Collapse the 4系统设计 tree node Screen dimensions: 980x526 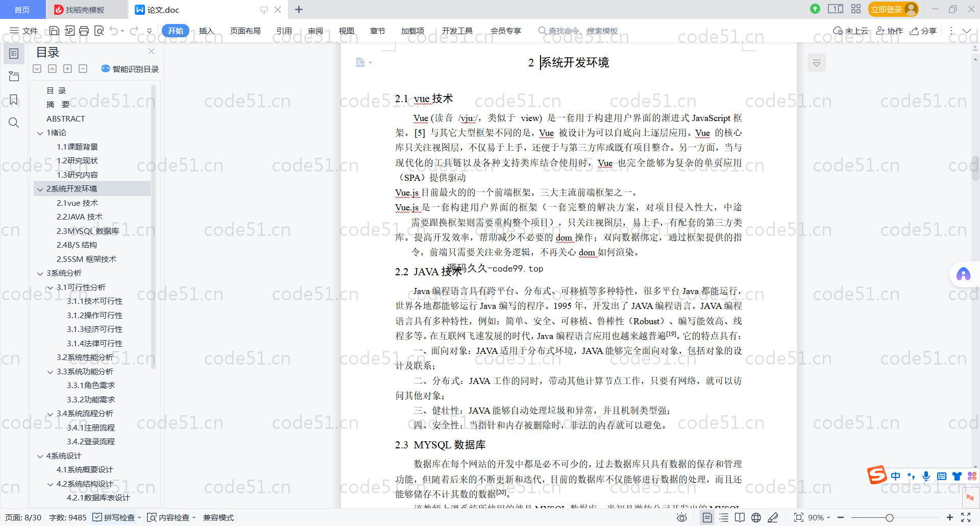click(x=40, y=456)
